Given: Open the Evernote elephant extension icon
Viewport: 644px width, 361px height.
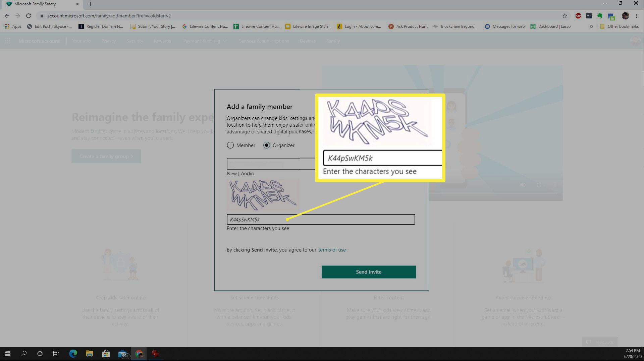Looking at the screenshot, I should (600, 16).
